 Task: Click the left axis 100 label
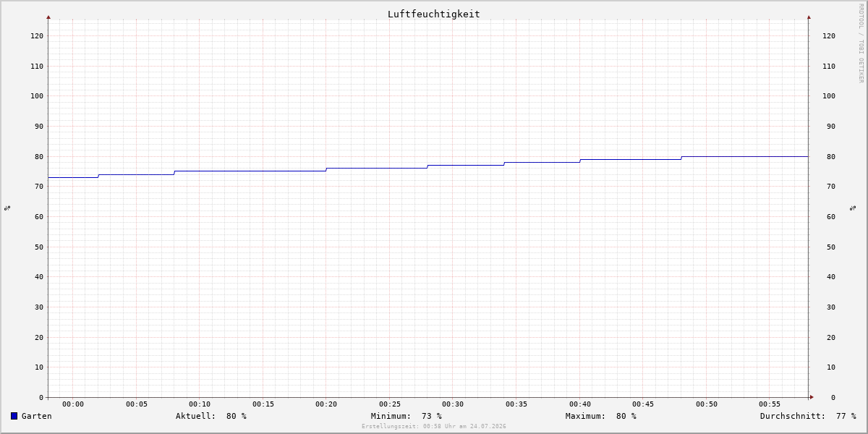coord(37,96)
